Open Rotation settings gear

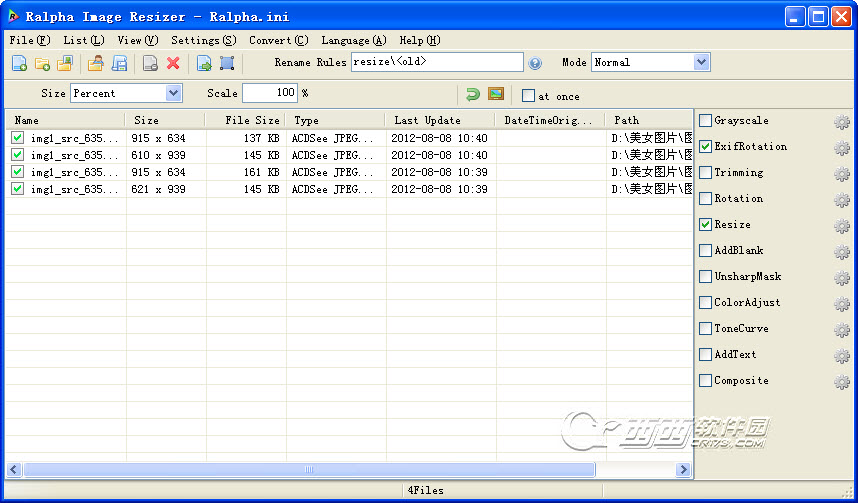coord(842,200)
